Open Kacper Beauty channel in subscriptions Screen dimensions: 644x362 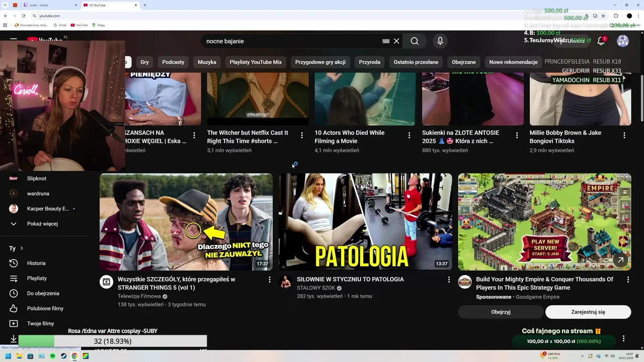click(x=48, y=209)
